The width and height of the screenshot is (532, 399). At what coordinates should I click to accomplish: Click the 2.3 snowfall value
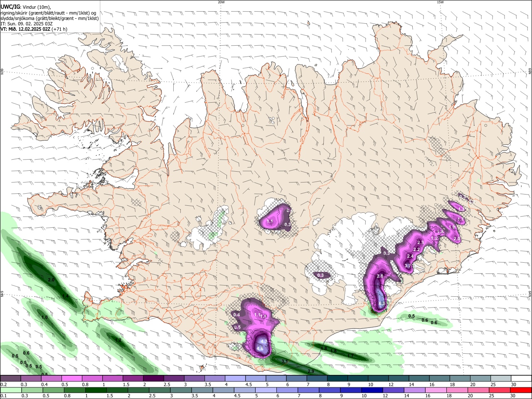pyautogui.click(x=420, y=242)
